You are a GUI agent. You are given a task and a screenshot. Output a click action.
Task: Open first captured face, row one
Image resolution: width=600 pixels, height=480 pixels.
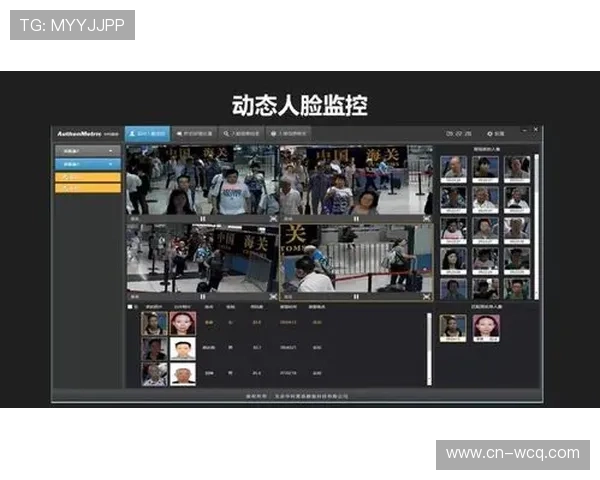tap(453, 169)
